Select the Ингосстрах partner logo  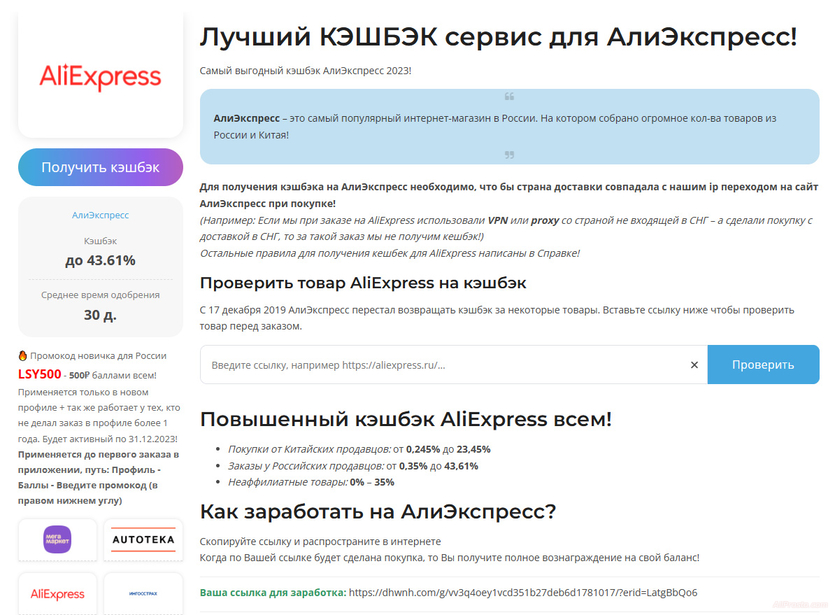tap(142, 594)
